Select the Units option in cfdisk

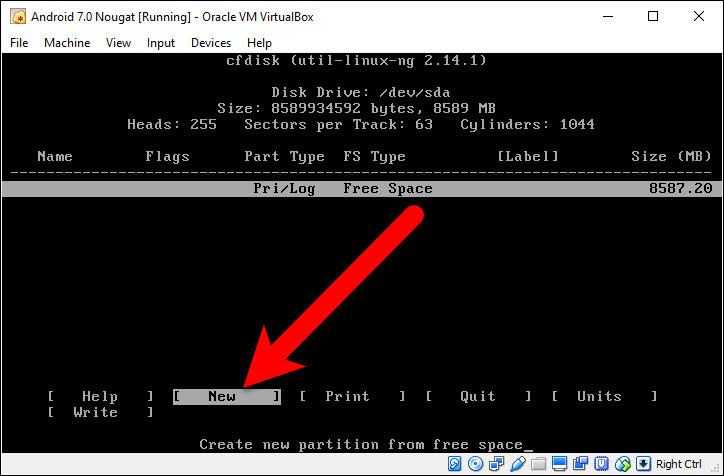(604, 396)
